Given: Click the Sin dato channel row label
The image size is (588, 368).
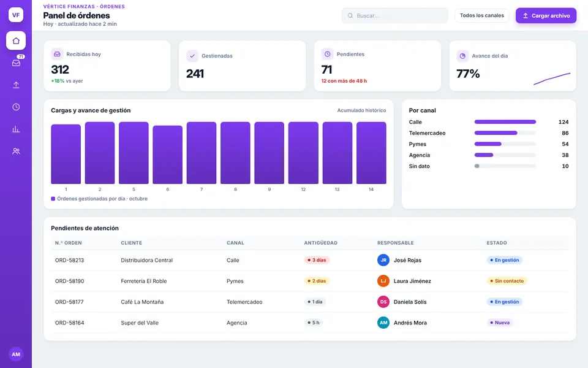Looking at the screenshot, I should [x=419, y=166].
